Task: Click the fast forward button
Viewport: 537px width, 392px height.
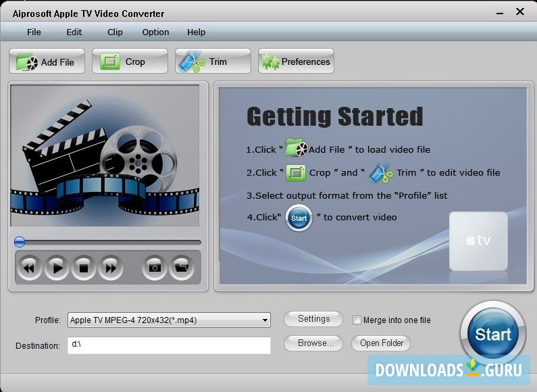Action: tap(111, 268)
